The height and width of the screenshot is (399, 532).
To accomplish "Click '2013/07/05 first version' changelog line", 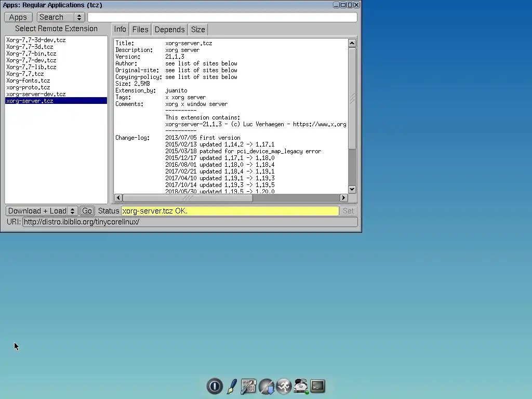I will pyautogui.click(x=203, y=138).
